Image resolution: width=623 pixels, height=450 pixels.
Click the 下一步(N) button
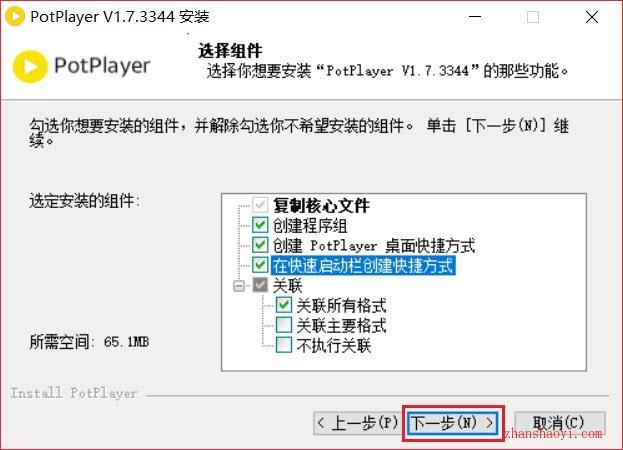pos(453,423)
